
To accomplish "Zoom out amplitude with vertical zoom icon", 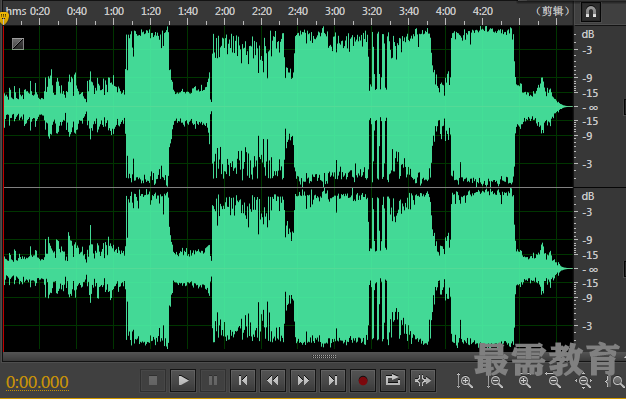I will pos(495,381).
